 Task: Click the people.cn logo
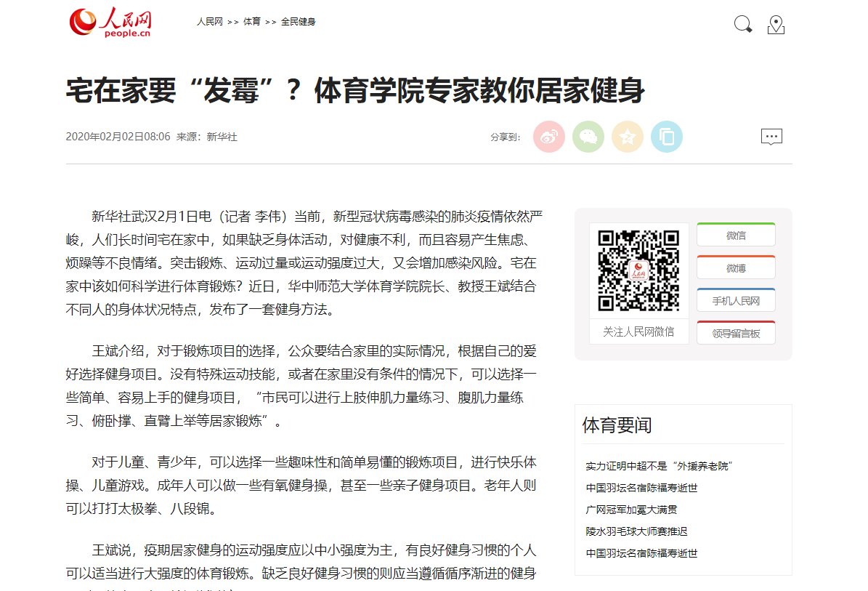point(110,22)
